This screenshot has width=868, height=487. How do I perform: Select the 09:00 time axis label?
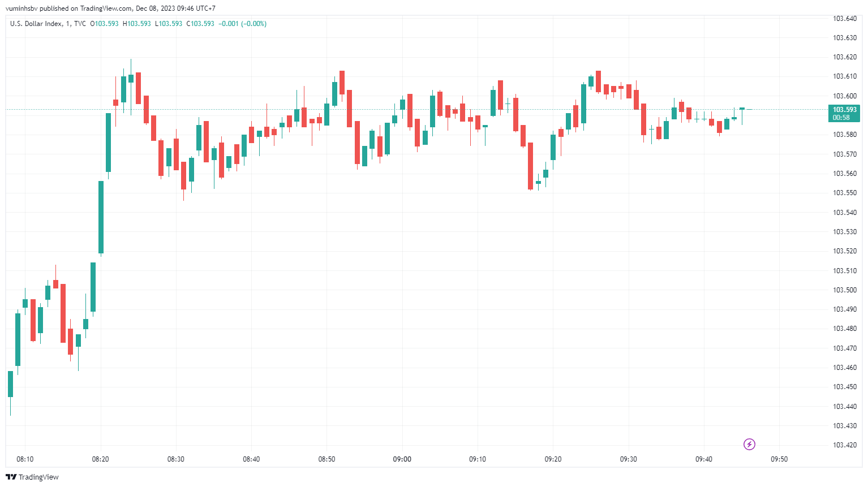coord(402,459)
